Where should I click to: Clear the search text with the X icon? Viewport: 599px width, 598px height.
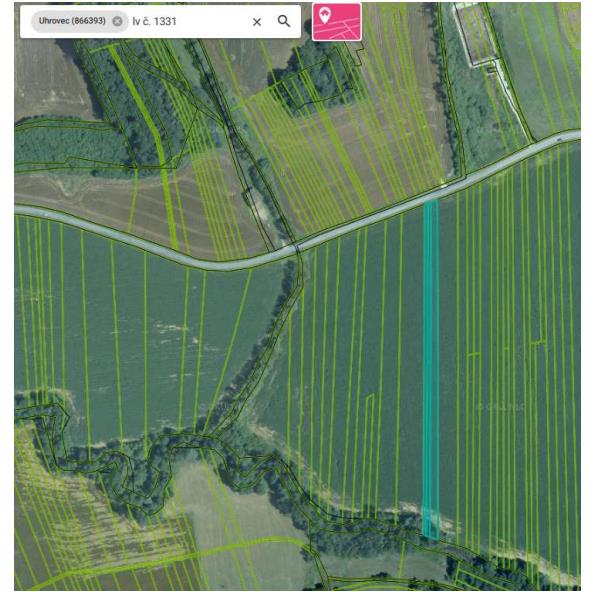click(x=257, y=22)
